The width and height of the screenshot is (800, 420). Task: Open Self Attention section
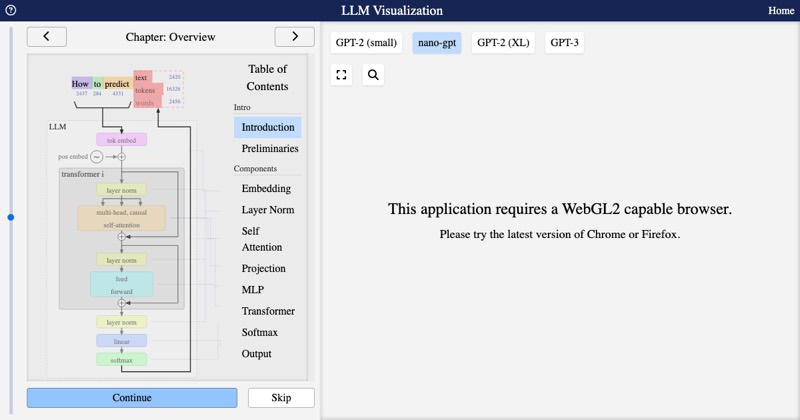[262, 239]
